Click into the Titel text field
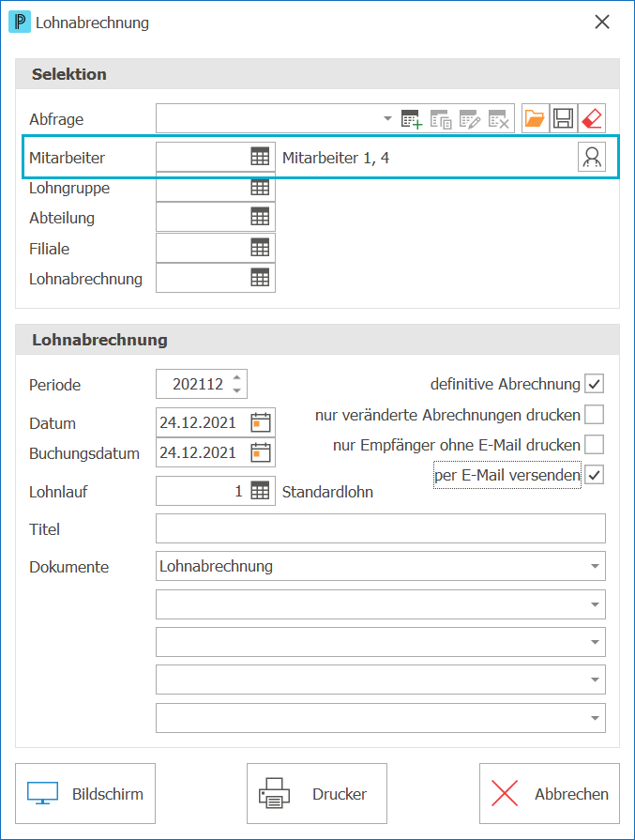635x840 pixels. [x=381, y=528]
